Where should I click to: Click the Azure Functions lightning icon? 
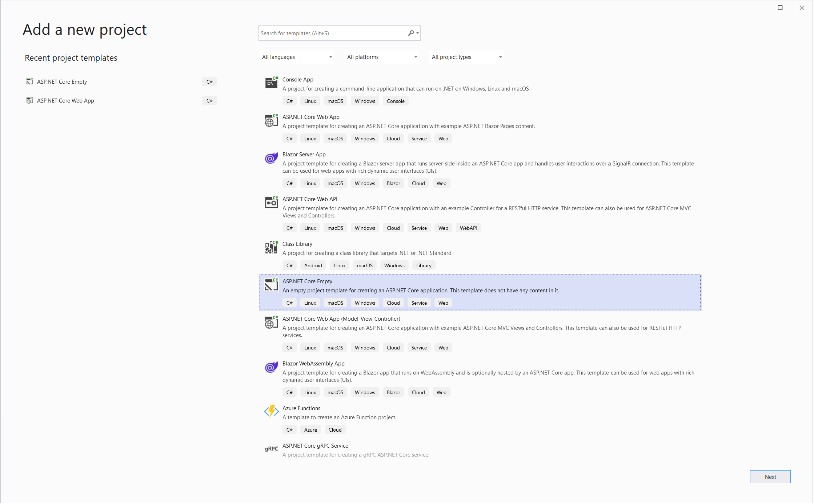271,411
